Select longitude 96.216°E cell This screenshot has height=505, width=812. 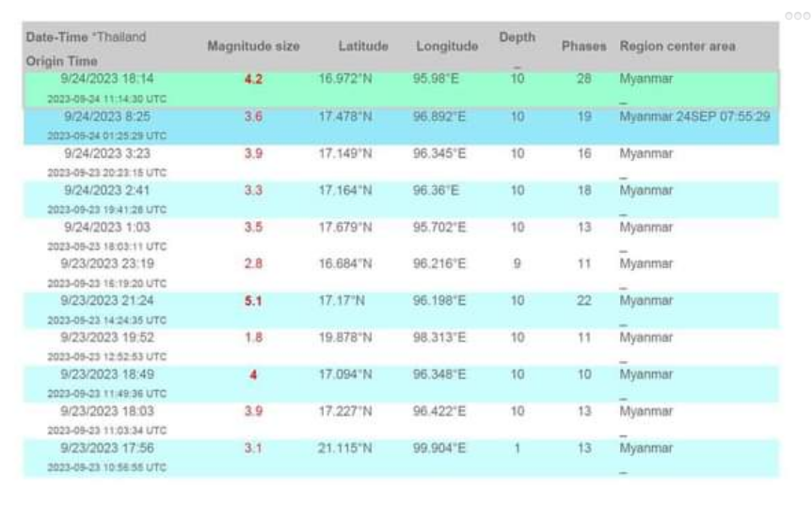click(x=439, y=264)
